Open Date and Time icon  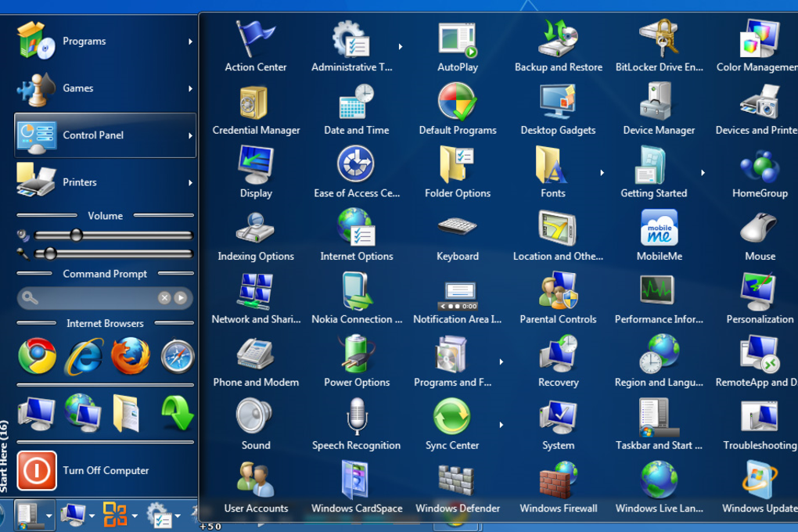click(356, 101)
